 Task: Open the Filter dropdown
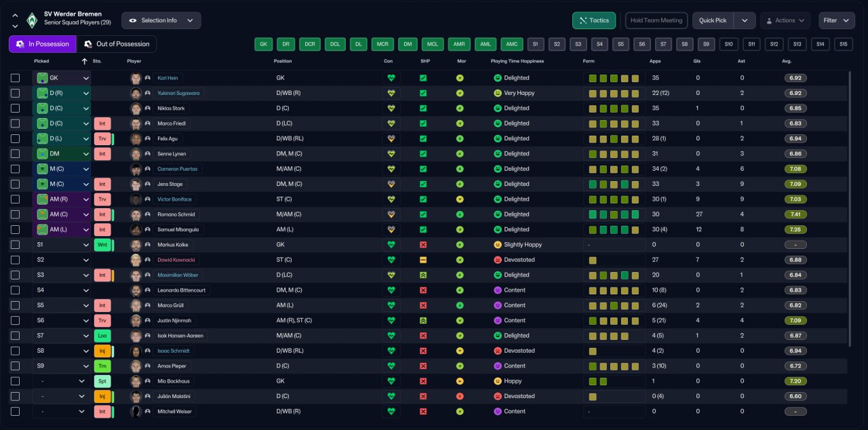[837, 20]
